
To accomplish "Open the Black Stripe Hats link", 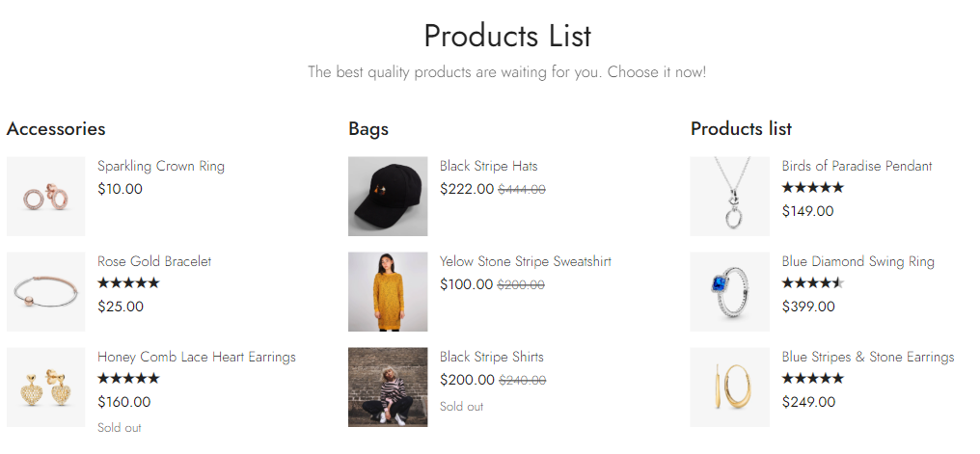I will coord(489,166).
